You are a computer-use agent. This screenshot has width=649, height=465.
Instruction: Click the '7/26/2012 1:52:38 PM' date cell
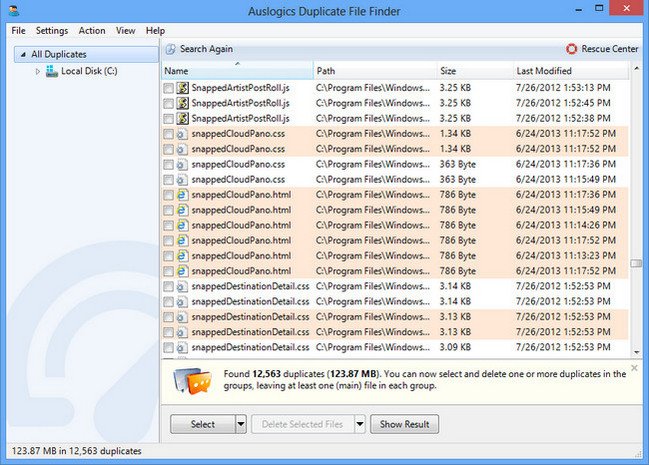click(563, 118)
